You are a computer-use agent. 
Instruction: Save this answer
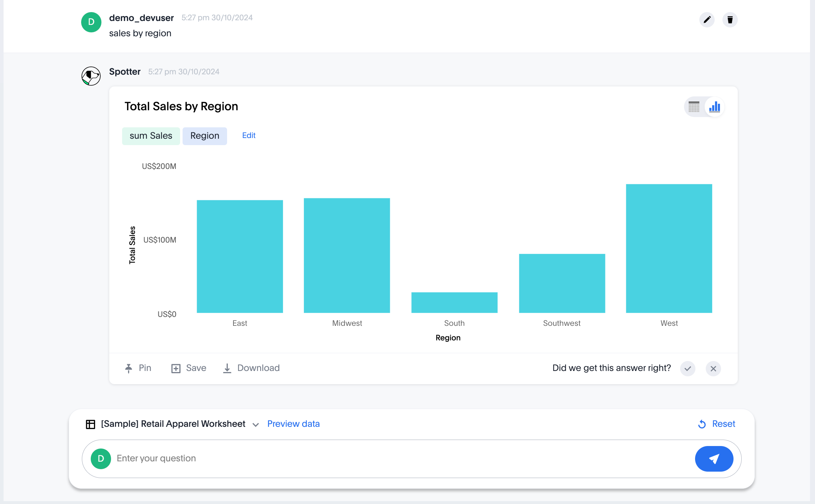coord(189,368)
